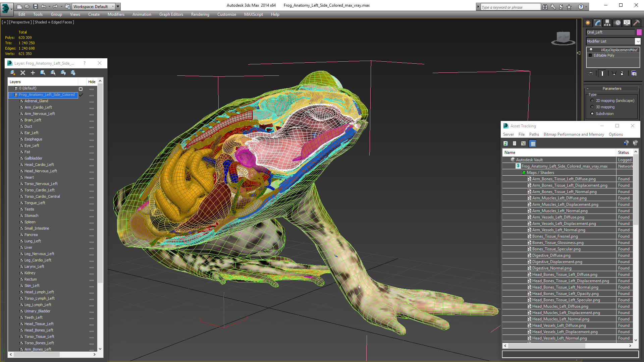This screenshot has width=644, height=362.
Task: Click Select Highlighted Objects icon in Layer dialog
Action: [x=43, y=73]
